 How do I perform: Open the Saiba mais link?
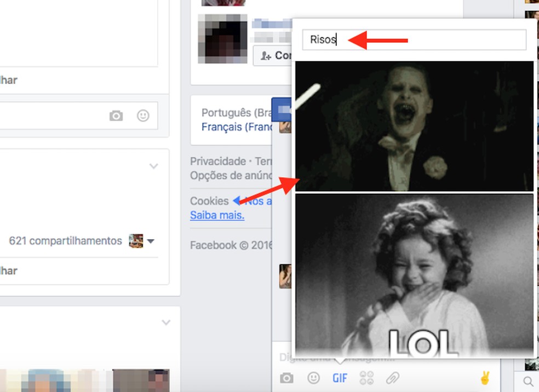tap(217, 215)
